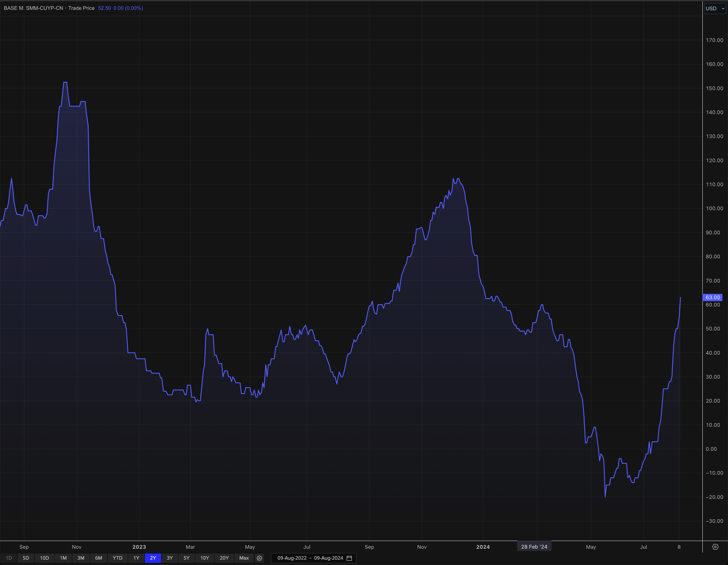
Task: Select the 3M time range
Action: click(81, 558)
